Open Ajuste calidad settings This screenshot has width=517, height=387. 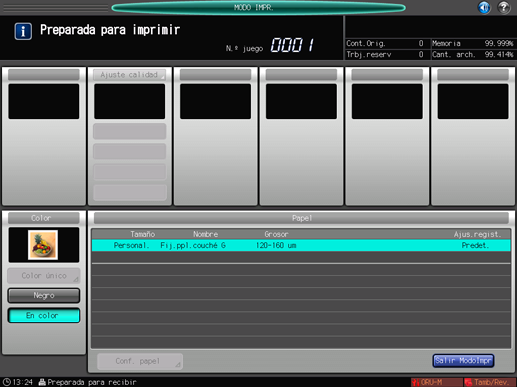tap(129, 75)
